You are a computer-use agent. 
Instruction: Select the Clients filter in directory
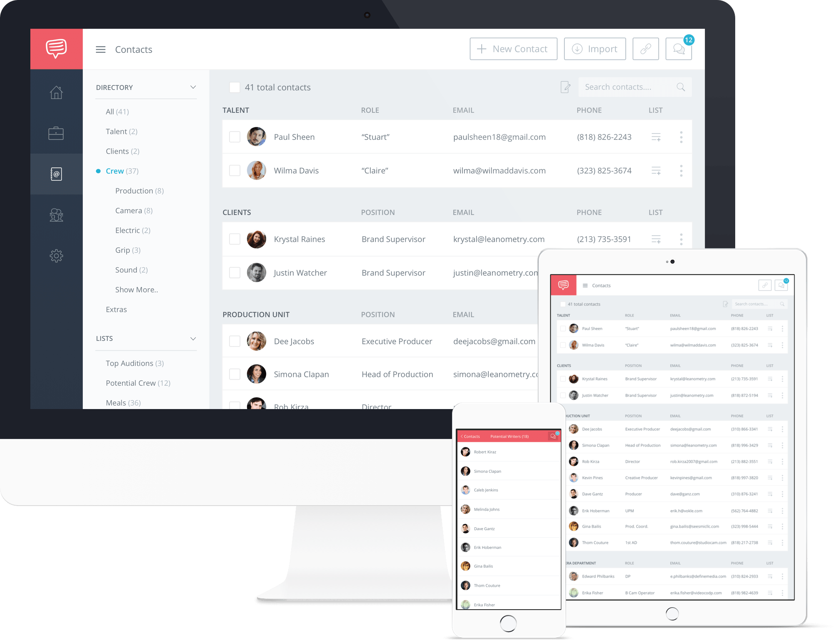tap(121, 151)
